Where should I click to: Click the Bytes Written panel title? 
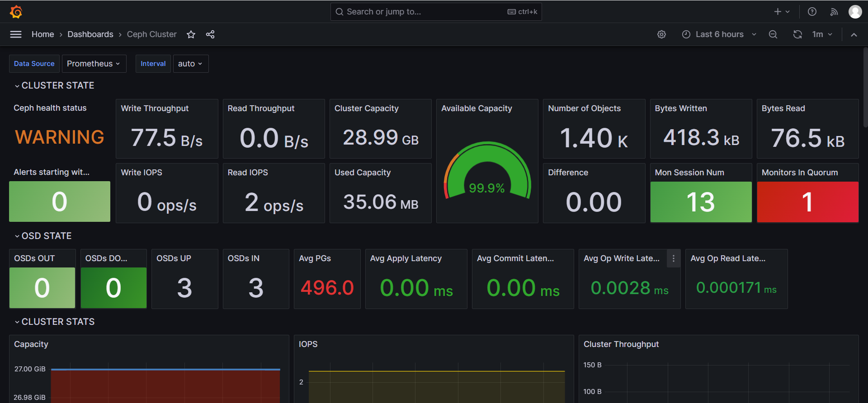tap(681, 108)
